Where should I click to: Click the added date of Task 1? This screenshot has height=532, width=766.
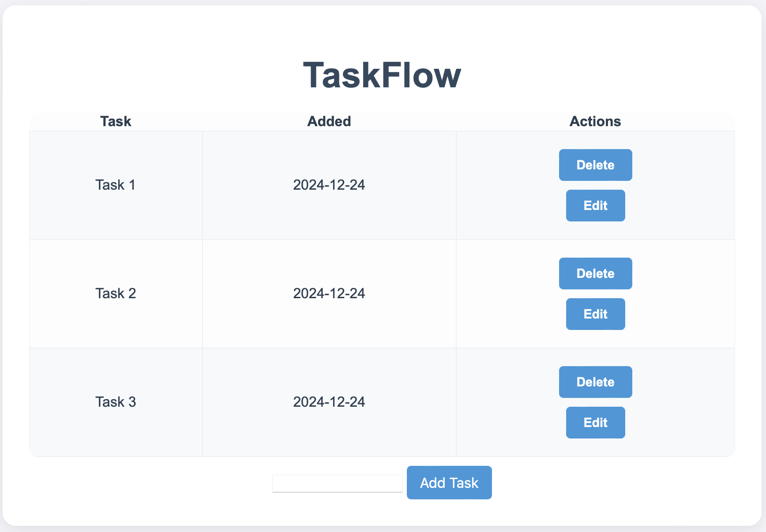point(329,185)
